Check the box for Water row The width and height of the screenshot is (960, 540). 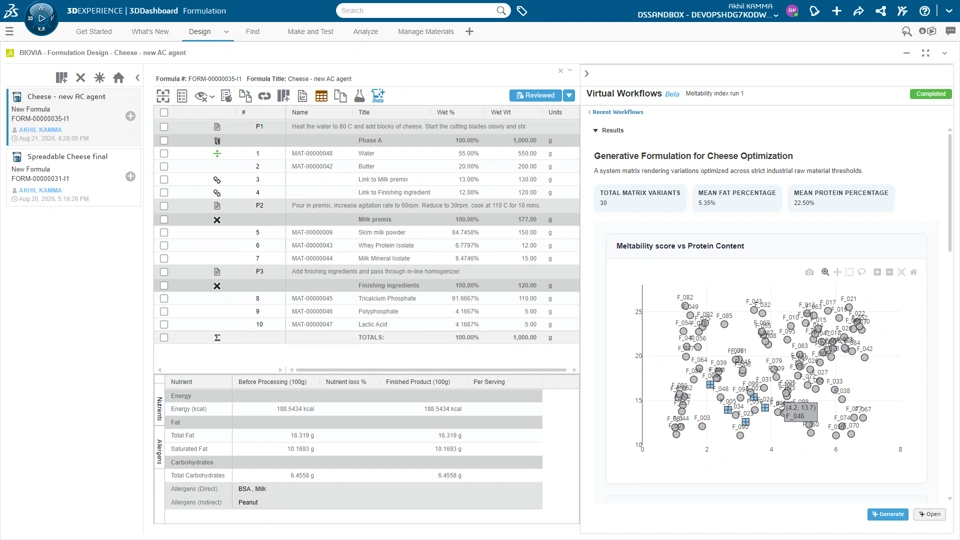point(164,154)
